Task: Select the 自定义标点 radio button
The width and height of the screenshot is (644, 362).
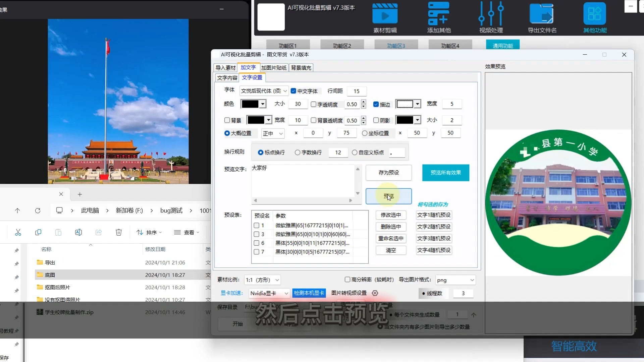Action: point(355,152)
